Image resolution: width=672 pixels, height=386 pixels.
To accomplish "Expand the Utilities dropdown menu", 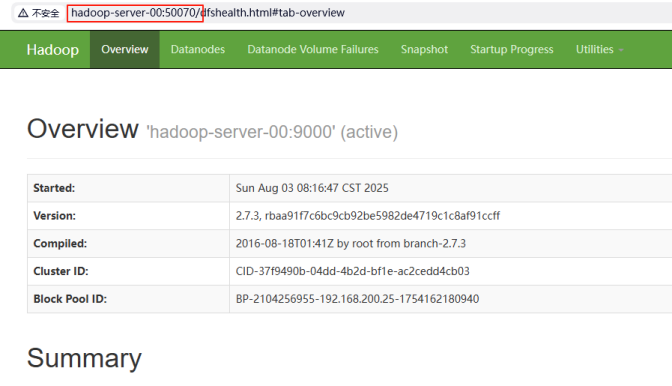I will coord(599,49).
